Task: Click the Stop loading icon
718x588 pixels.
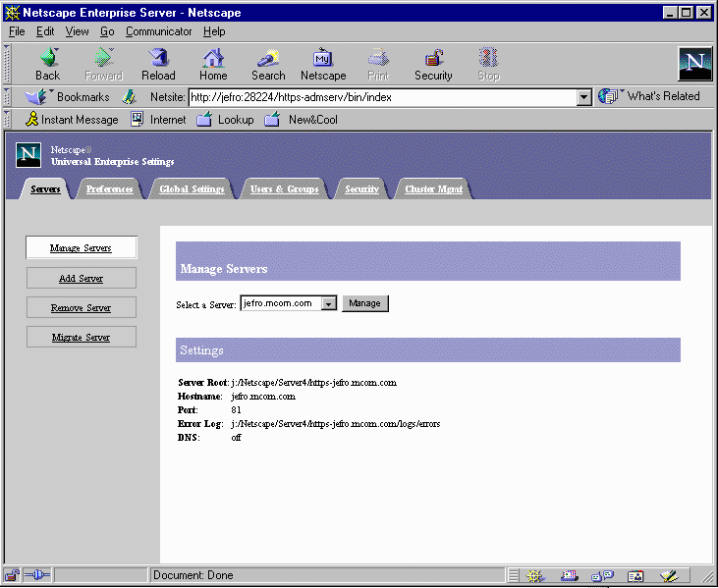Action: 488,64
